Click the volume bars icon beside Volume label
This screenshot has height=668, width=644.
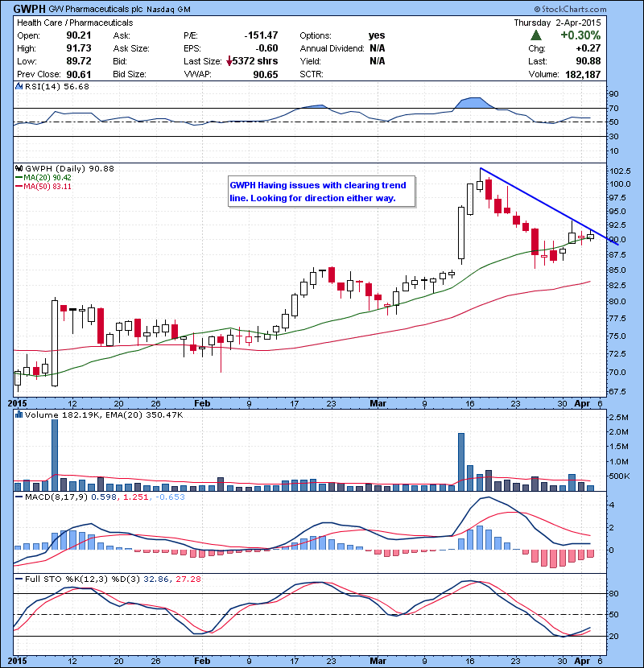point(19,414)
